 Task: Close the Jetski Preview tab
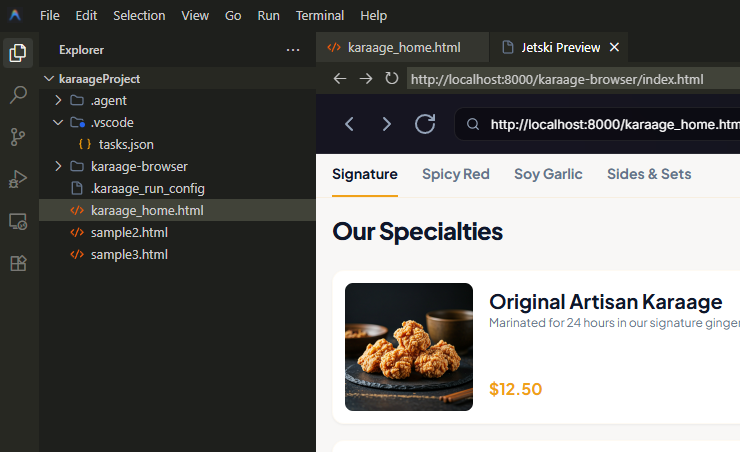coord(614,47)
